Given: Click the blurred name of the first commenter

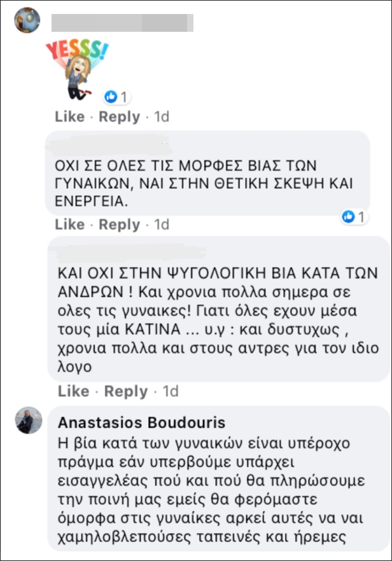Looking at the screenshot, I should (x=122, y=24).
